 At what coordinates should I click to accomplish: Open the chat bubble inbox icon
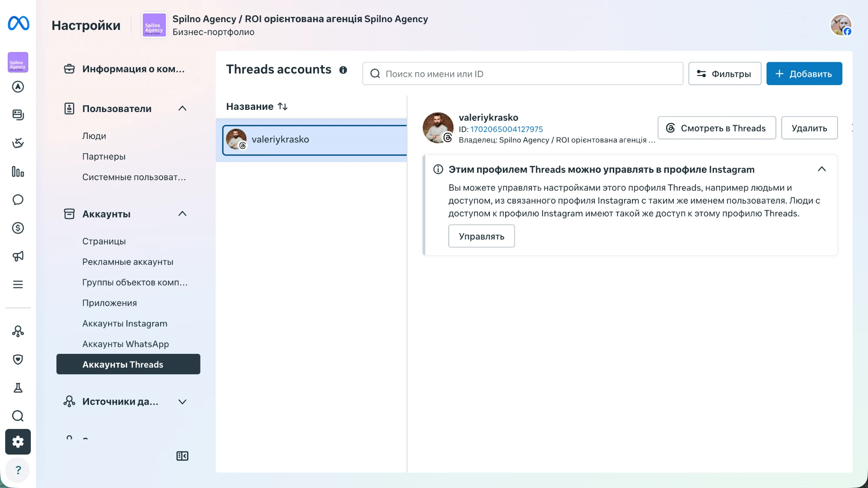(18, 200)
